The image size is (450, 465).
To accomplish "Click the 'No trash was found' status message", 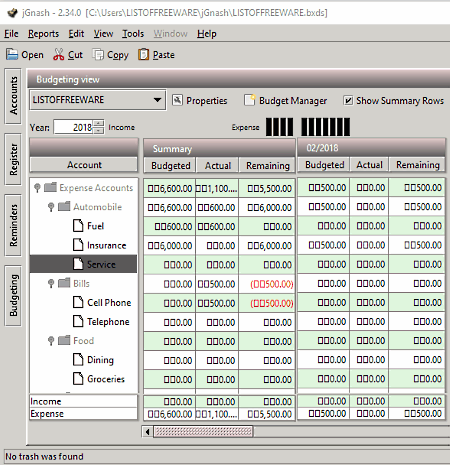I will (44, 456).
